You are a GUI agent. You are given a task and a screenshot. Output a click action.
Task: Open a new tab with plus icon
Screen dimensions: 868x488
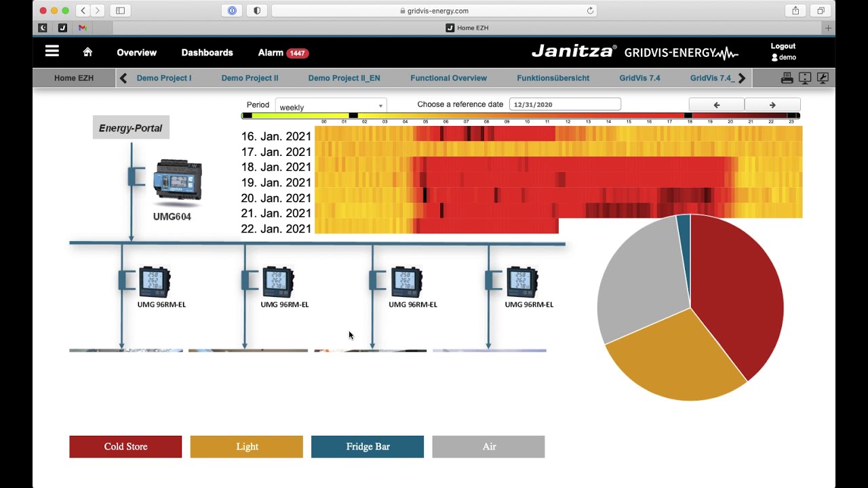828,28
